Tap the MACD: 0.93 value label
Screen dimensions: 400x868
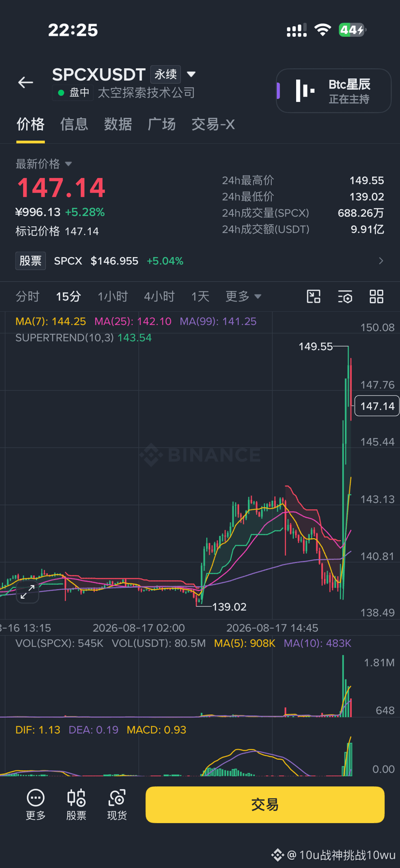(x=156, y=730)
